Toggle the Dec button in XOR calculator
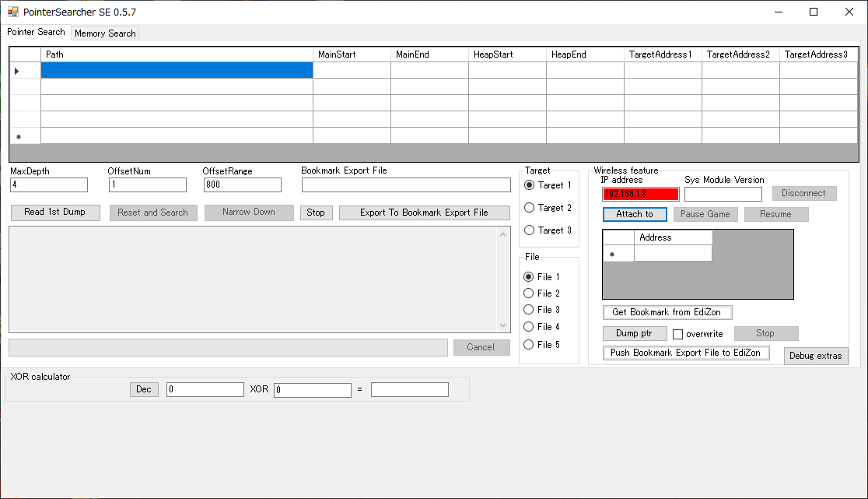The image size is (868, 499). tap(144, 390)
